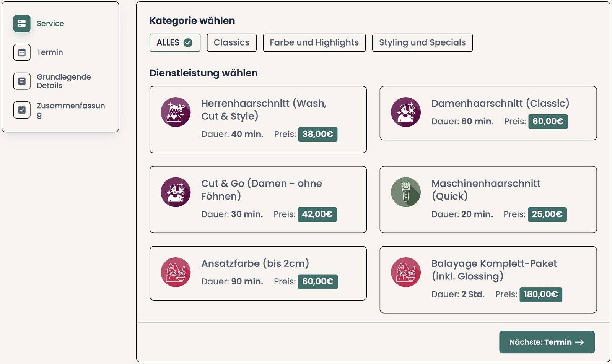Click the Zusammenfassung clipboard icon

pos(22,110)
